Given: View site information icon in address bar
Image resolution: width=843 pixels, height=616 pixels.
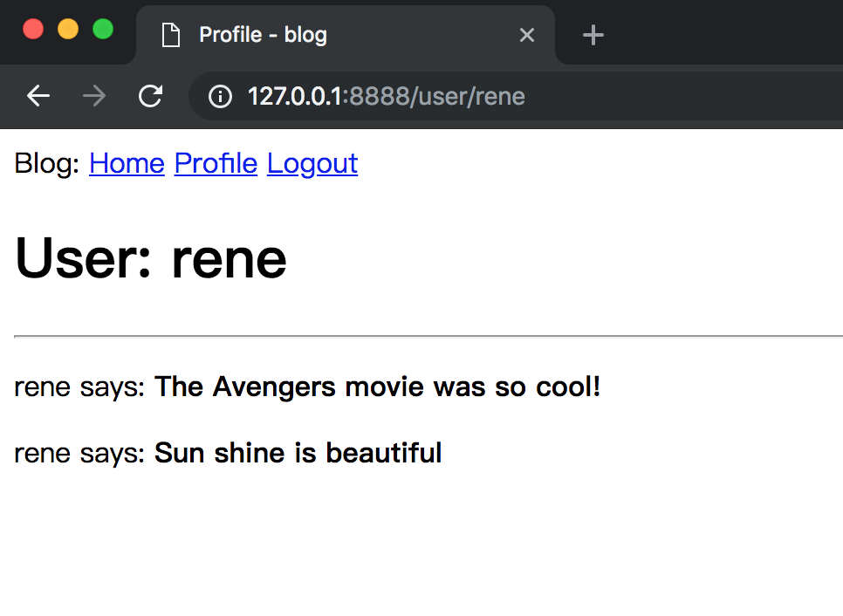Looking at the screenshot, I should 220,96.
